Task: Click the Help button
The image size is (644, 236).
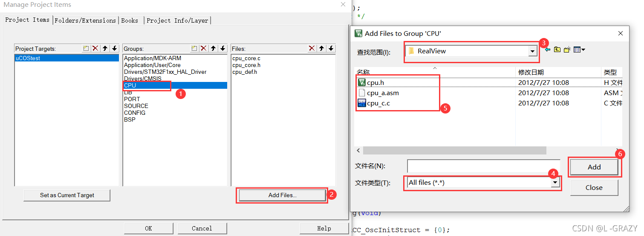Action: point(324,228)
